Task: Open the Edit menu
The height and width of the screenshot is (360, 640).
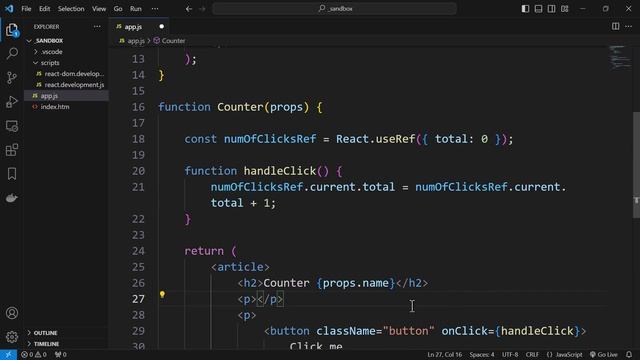Action: tap(44, 9)
